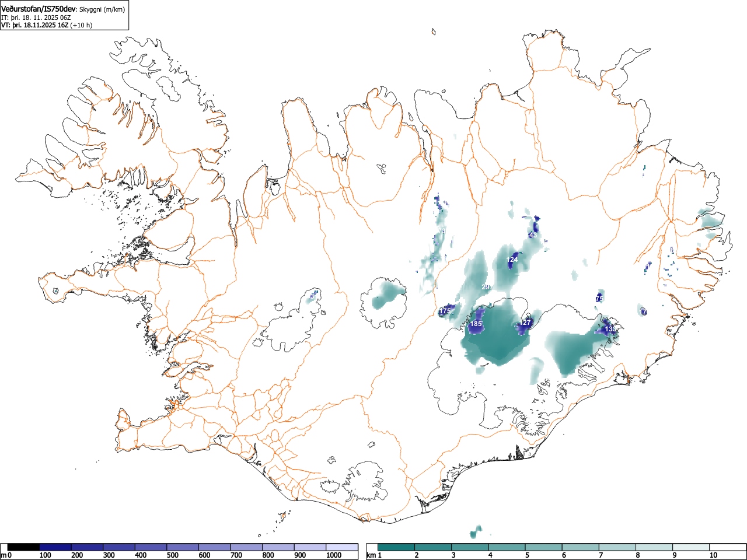This screenshot has width=747, height=560.
Task: Select the 9–10 km legend swatch
Action: pos(690,547)
